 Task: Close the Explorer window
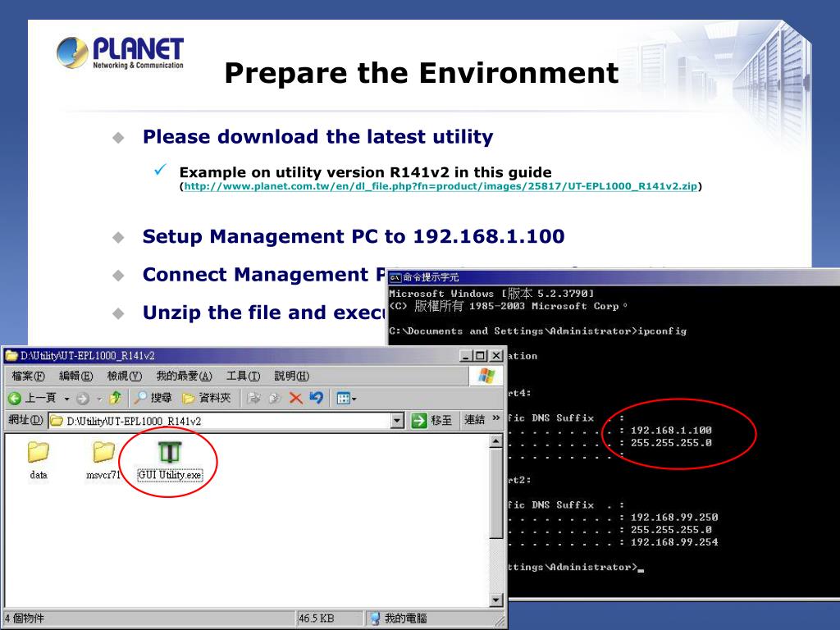[496, 355]
